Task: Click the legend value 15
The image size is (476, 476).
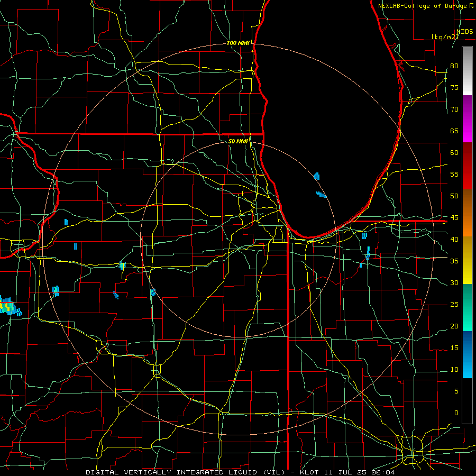Action: tap(454, 348)
